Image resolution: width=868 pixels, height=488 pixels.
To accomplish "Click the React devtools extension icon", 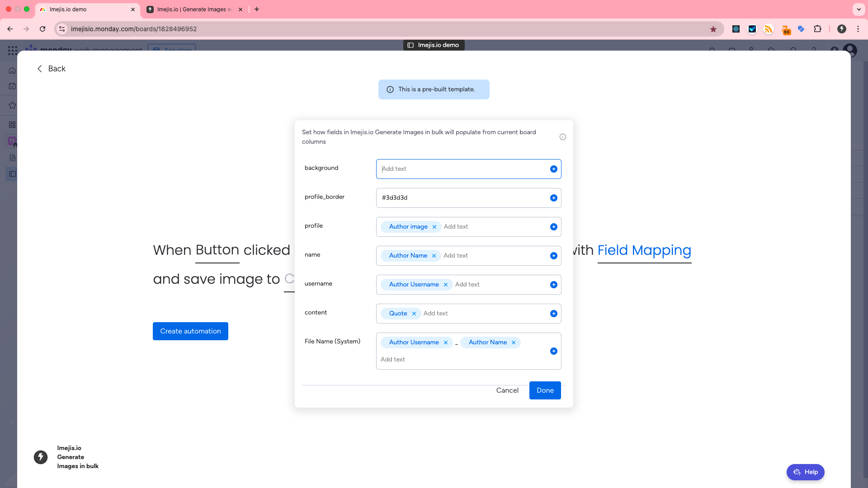I will (x=736, y=29).
